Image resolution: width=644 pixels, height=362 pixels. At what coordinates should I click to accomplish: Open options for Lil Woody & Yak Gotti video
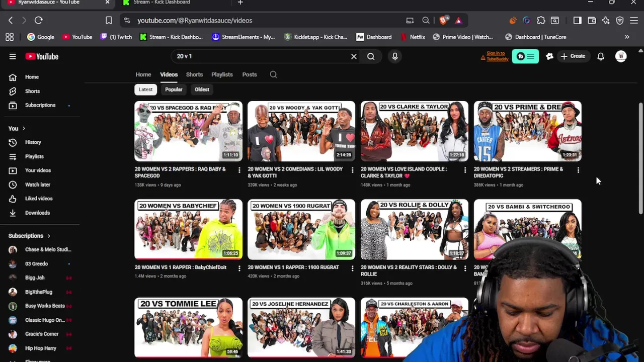pyautogui.click(x=352, y=170)
